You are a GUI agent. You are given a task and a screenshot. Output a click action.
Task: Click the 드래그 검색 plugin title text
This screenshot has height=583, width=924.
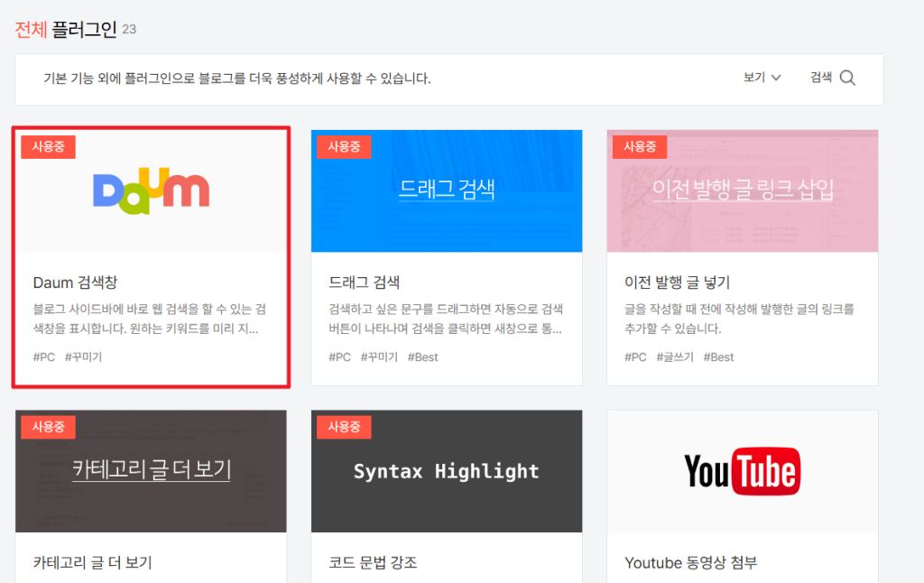click(365, 283)
